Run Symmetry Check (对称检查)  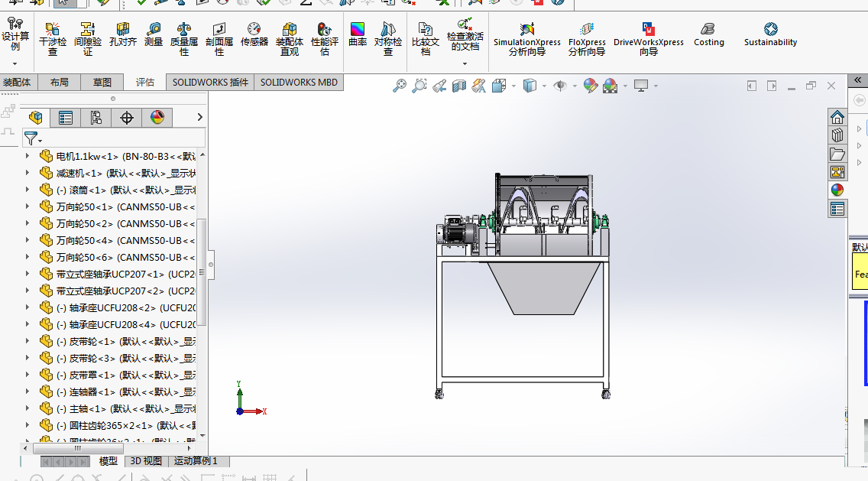[388, 38]
